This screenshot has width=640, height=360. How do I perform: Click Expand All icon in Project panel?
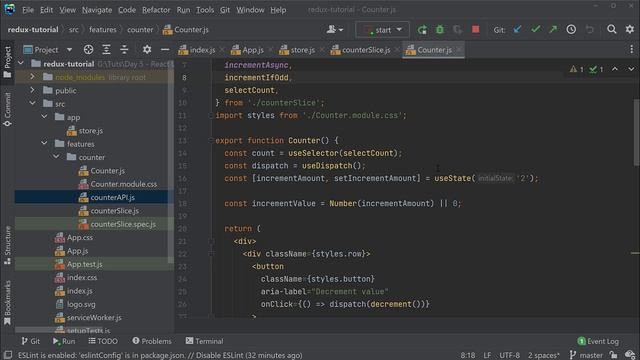106,50
